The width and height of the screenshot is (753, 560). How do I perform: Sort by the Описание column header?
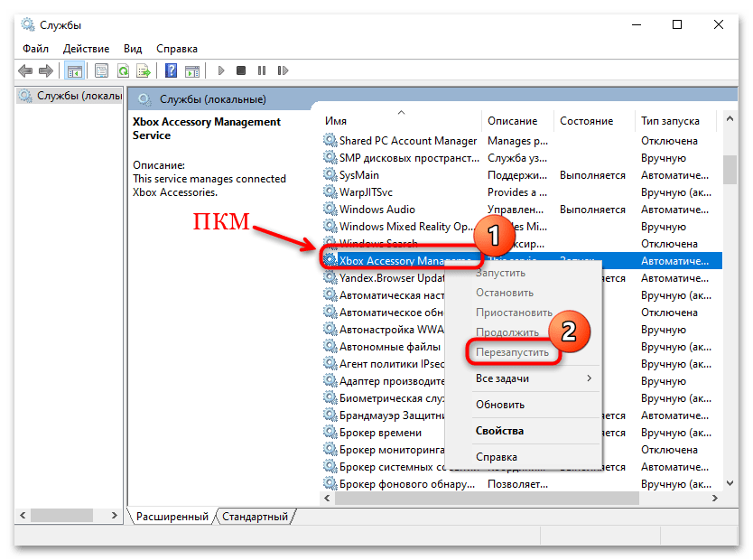518,120
